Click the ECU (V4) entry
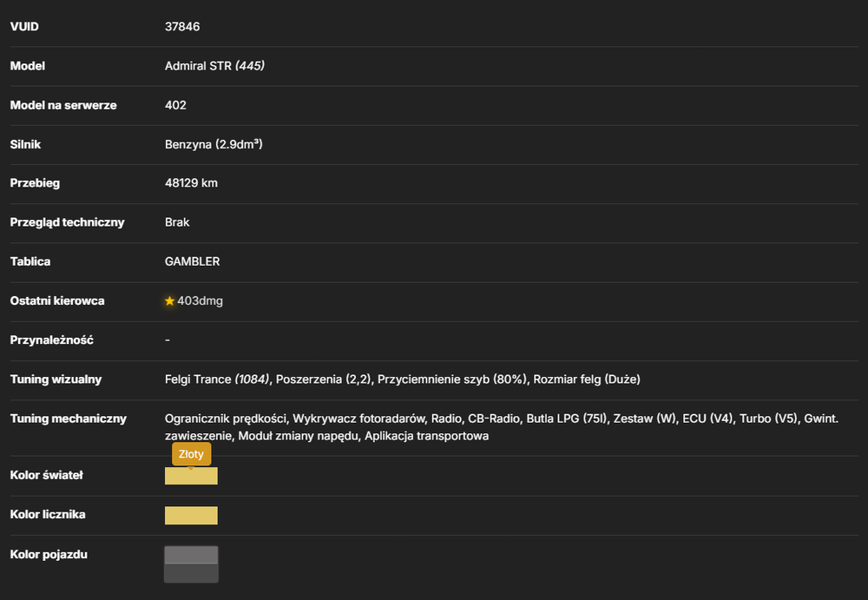The width and height of the screenshot is (868, 600). [x=707, y=419]
